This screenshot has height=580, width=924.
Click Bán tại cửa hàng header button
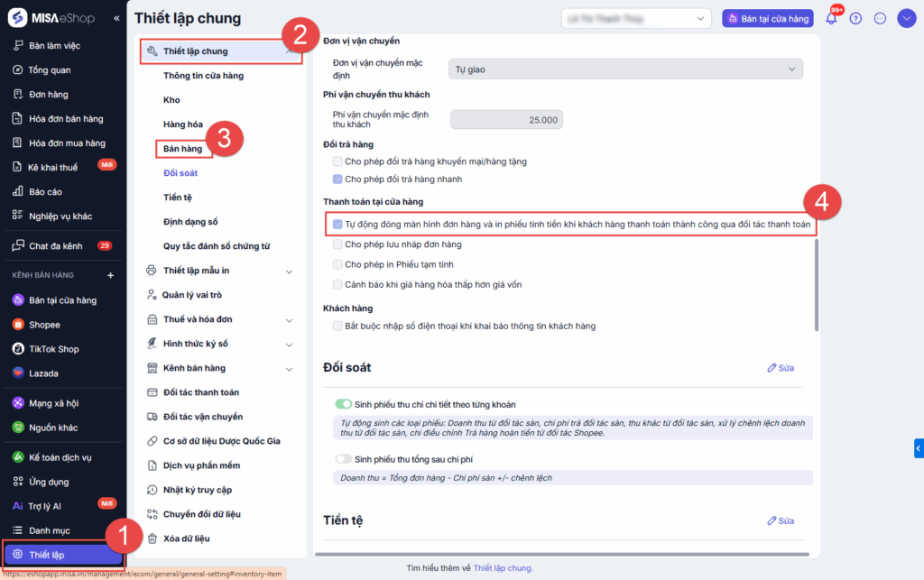pyautogui.click(x=768, y=19)
